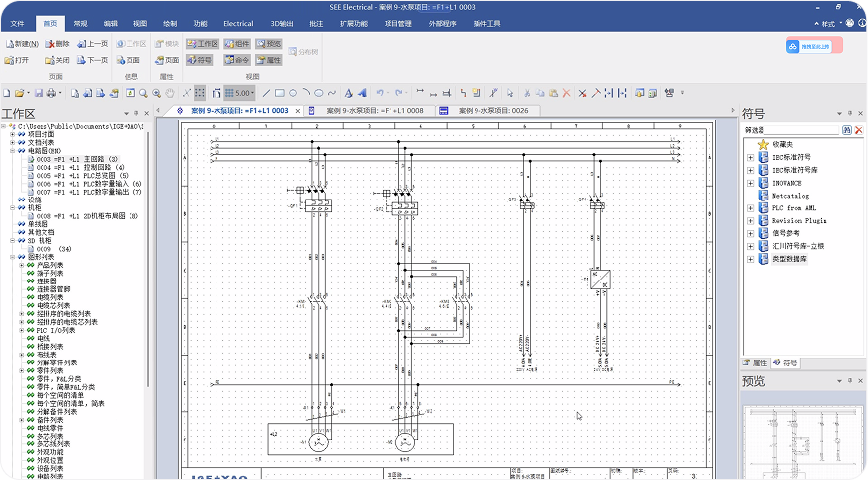Click the New document icon in quick toolbar
868x480 pixels.
coord(7,93)
